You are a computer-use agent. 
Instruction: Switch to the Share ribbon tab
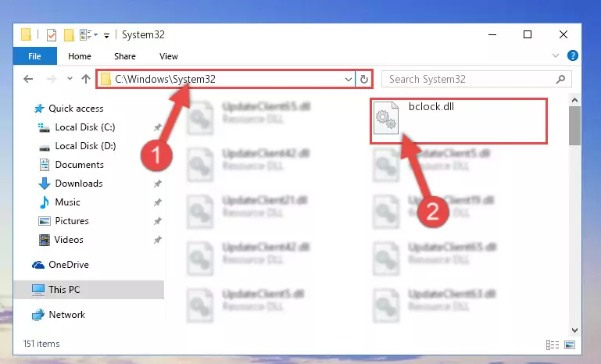pos(125,56)
